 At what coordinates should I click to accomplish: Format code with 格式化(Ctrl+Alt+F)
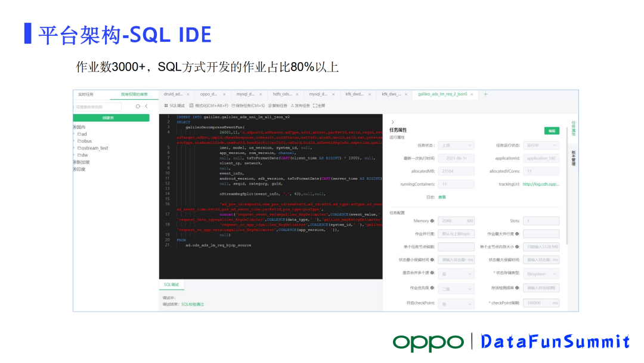click(209, 106)
